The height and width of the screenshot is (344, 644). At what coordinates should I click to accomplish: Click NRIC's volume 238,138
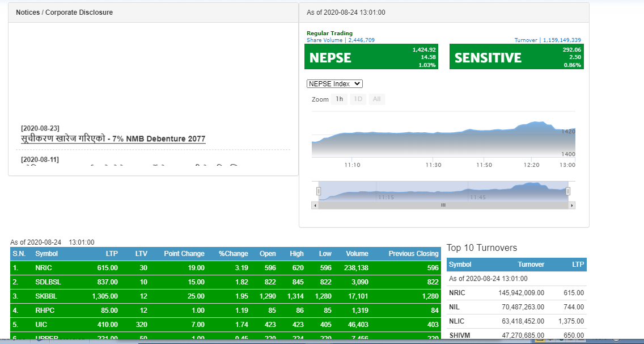[356, 268]
